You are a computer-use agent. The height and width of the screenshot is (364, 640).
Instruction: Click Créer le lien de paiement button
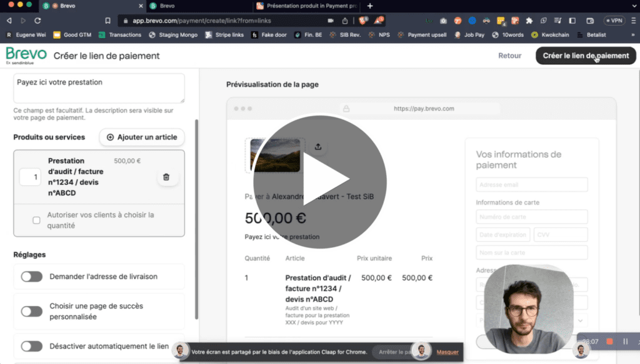coord(585,56)
